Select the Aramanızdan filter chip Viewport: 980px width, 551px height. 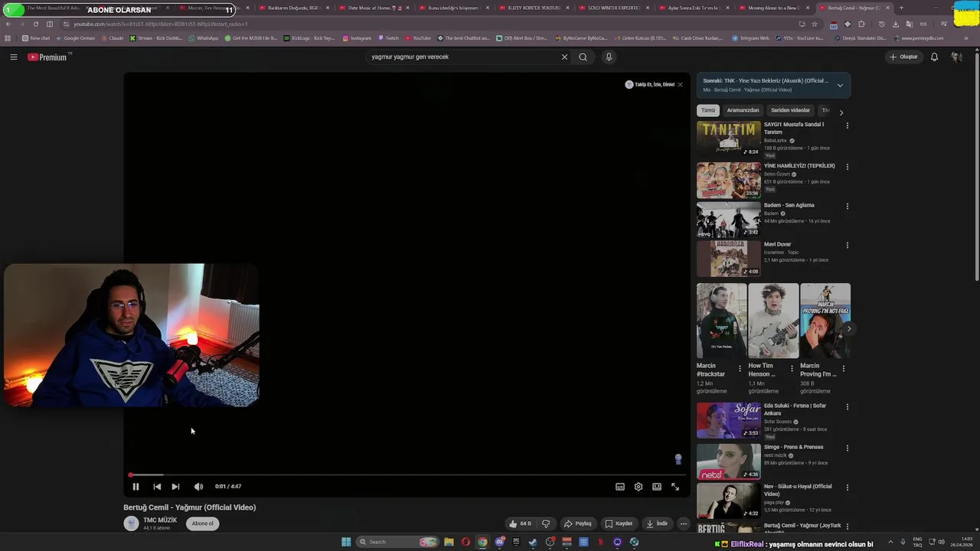tap(743, 110)
